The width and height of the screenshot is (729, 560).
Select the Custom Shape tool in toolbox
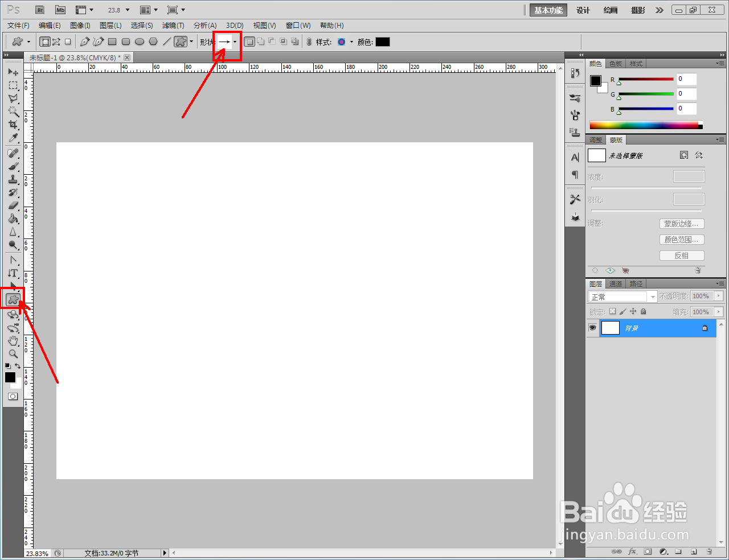13,299
